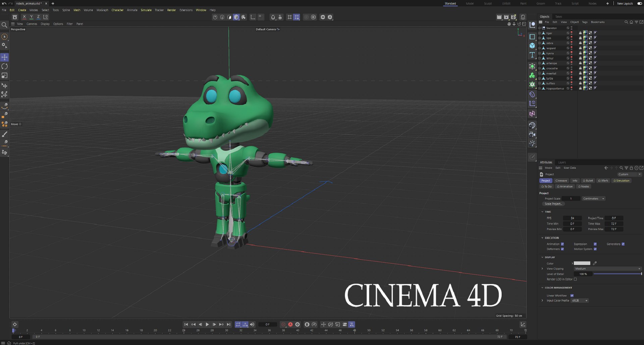Switch to the Takes tab
This screenshot has width=644, height=345.
[x=558, y=16]
